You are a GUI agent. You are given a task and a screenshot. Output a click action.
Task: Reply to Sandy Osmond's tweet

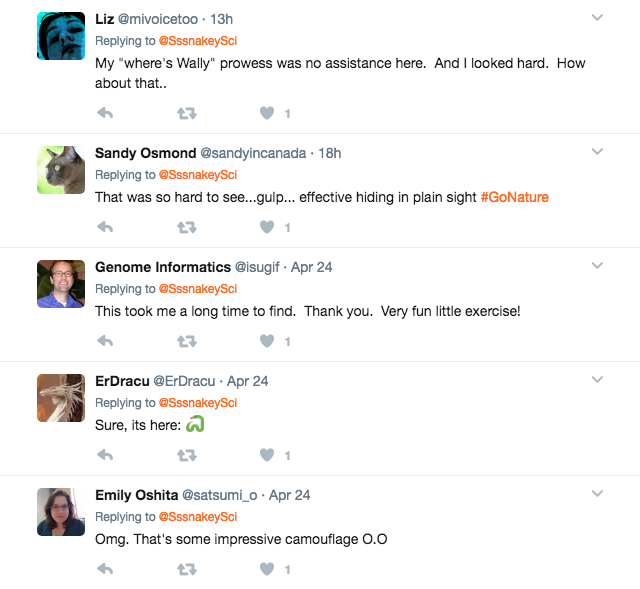(105, 228)
